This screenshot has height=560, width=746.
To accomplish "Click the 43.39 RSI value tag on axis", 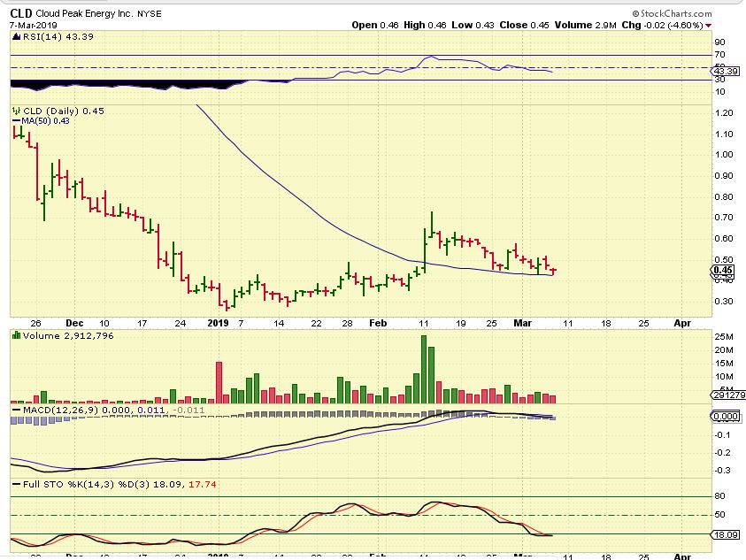I will [726, 72].
